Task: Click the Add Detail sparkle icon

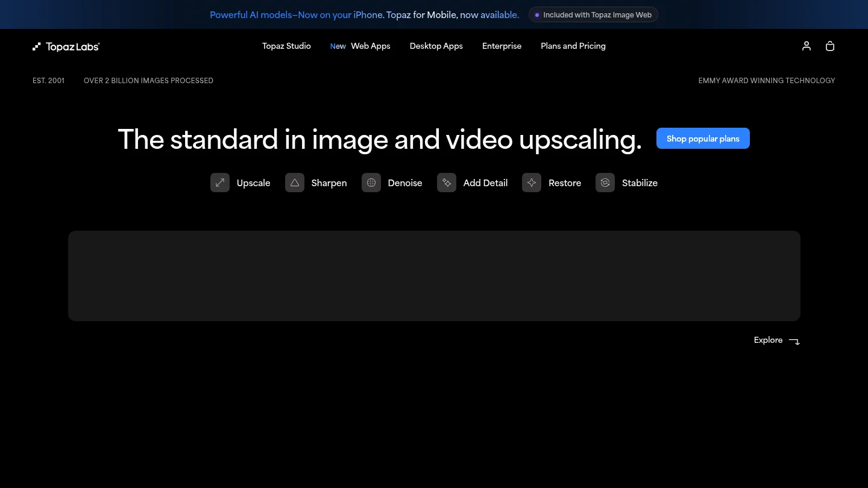Action: 447,183
